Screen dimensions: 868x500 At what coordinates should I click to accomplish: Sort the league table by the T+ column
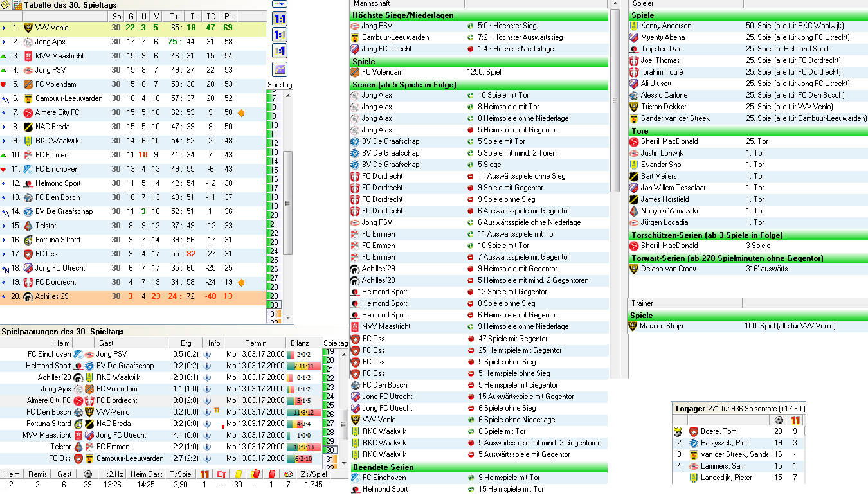point(174,16)
